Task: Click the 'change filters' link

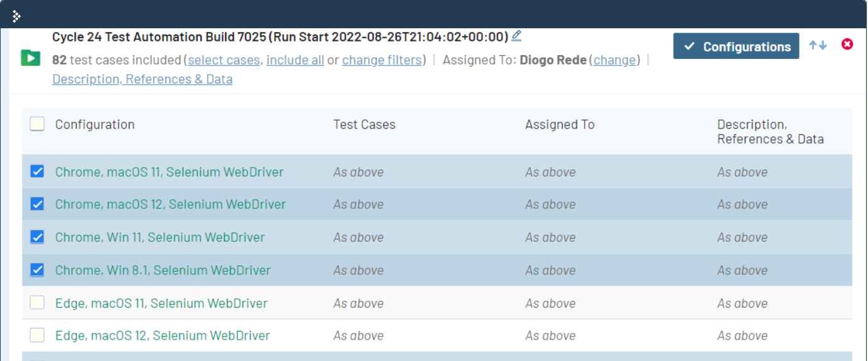Action: pyautogui.click(x=382, y=60)
